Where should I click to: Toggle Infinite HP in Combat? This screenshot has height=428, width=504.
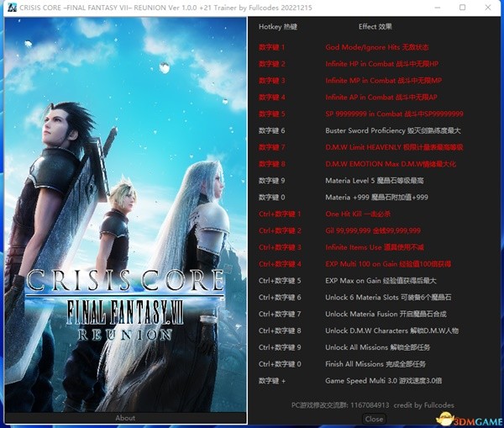(x=382, y=64)
